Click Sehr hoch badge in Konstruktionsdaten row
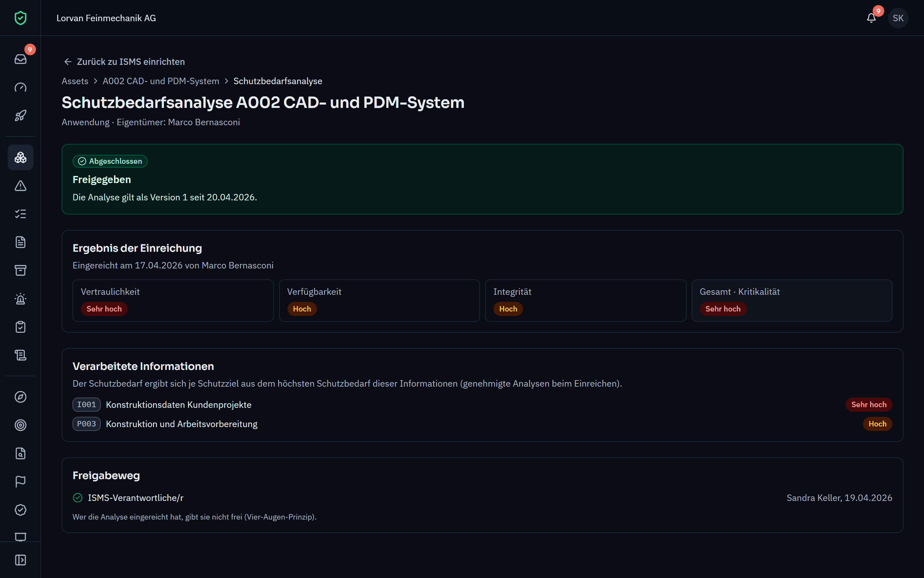This screenshot has height=578, width=924. pos(868,405)
